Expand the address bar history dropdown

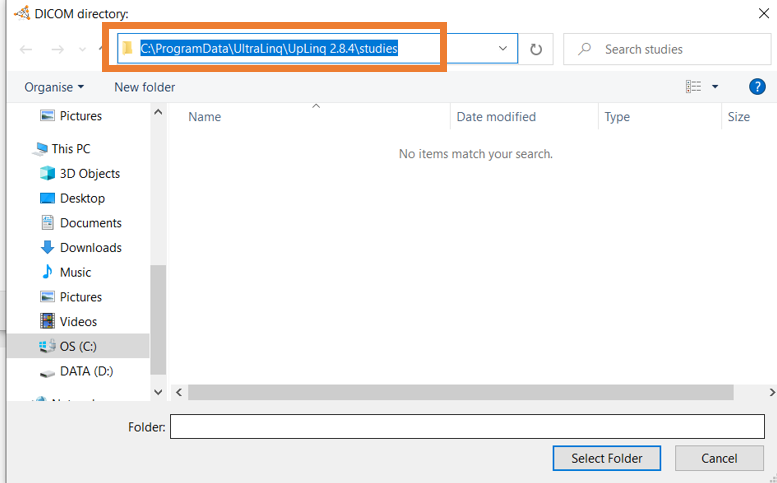pos(503,49)
